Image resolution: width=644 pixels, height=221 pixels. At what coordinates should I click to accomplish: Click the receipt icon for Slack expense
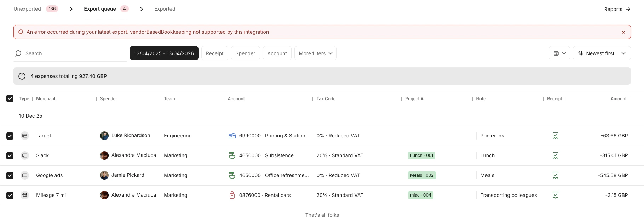[x=555, y=155]
